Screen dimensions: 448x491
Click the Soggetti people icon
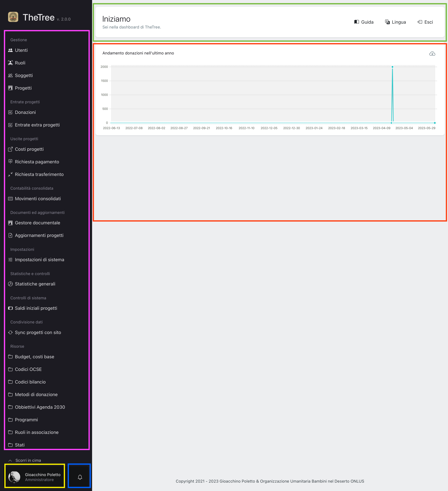click(x=10, y=75)
